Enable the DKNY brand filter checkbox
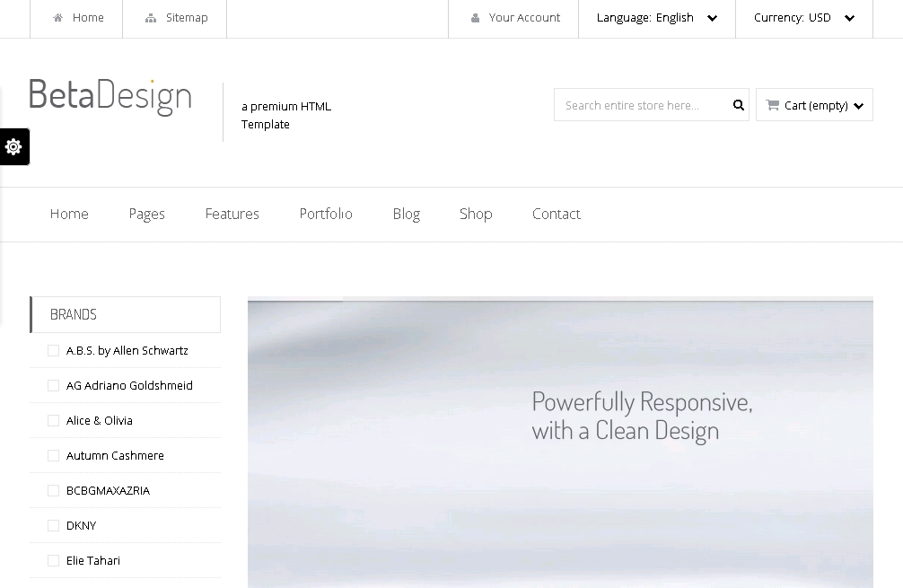The image size is (903, 588). click(x=53, y=526)
